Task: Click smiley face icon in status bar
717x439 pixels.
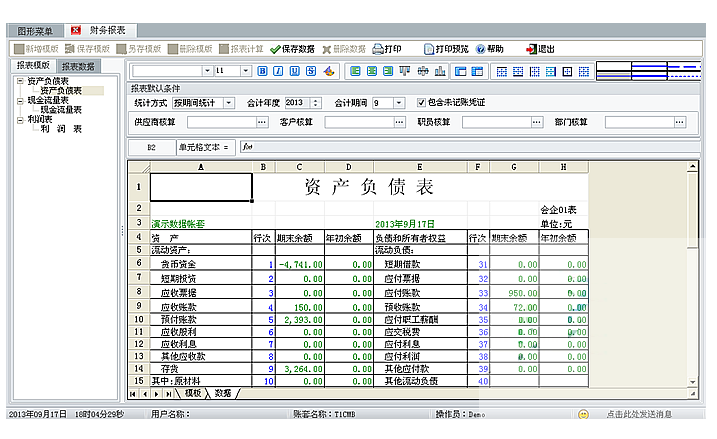Action: [583, 414]
